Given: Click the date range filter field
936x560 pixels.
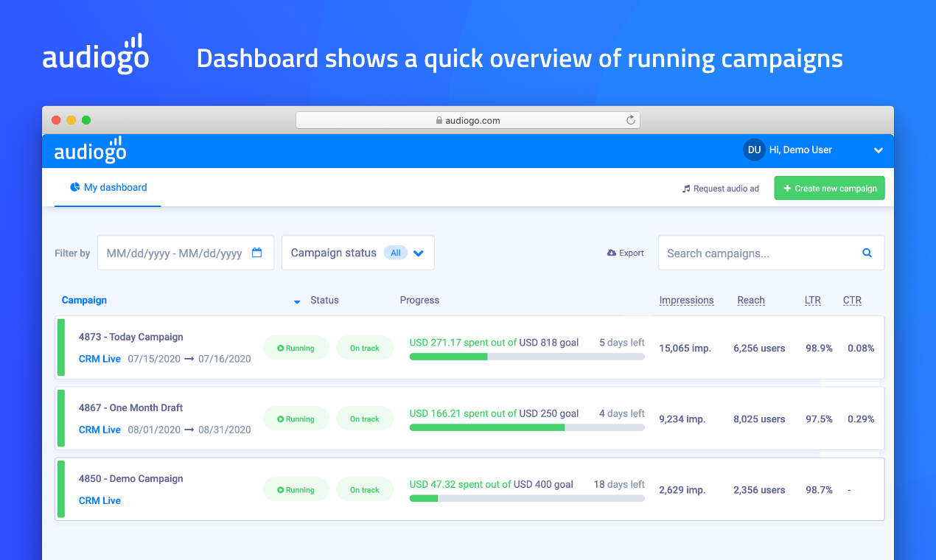Looking at the screenshot, I should [186, 253].
